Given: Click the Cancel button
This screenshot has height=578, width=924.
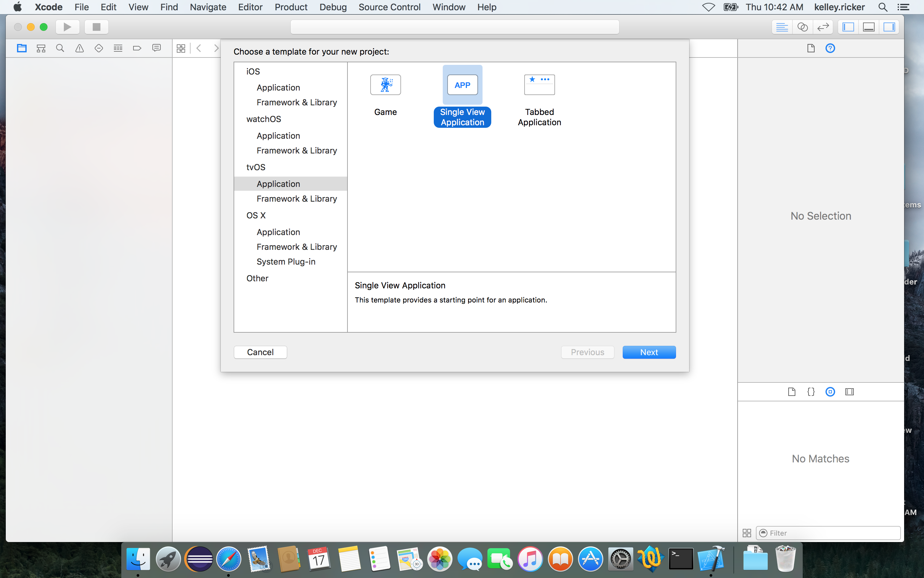Looking at the screenshot, I should 261,352.
